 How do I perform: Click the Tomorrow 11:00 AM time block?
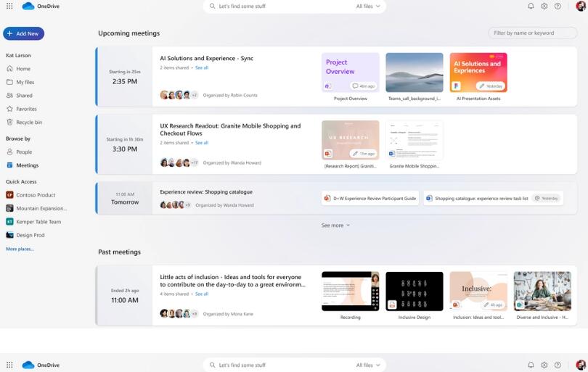[x=125, y=199]
